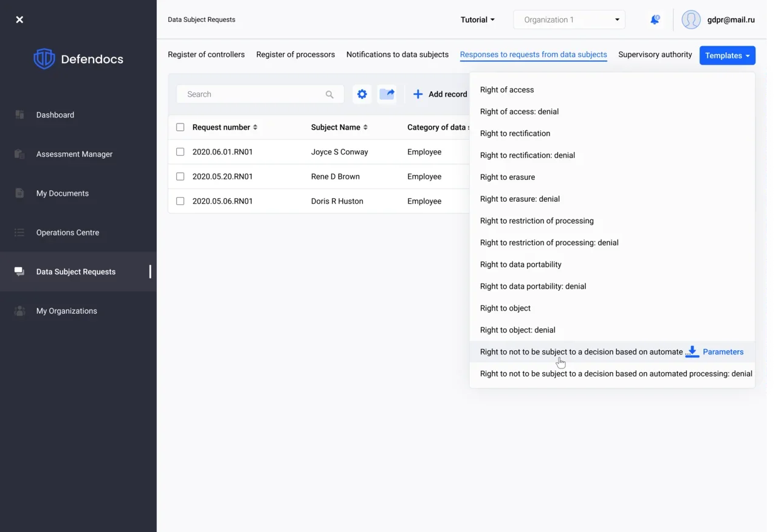
Task: Click the Parameters link
Action: pyautogui.click(x=723, y=351)
